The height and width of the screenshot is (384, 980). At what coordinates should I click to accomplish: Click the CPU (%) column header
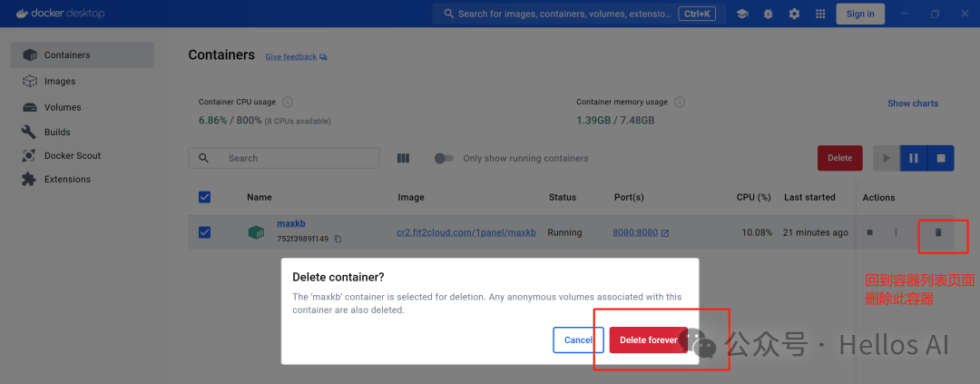(x=754, y=197)
